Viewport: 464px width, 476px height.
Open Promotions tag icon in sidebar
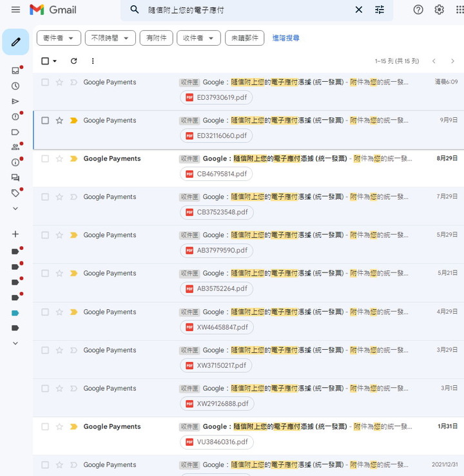pos(15,193)
